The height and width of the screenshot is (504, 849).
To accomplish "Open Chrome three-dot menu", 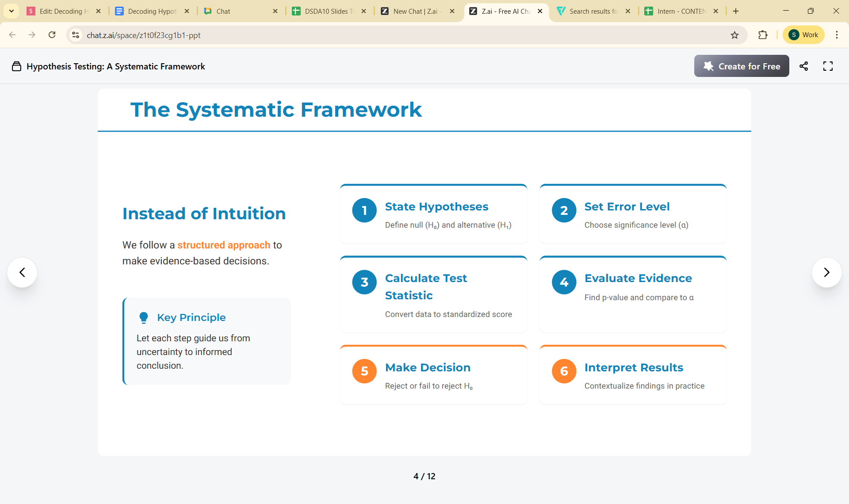I will (x=837, y=35).
